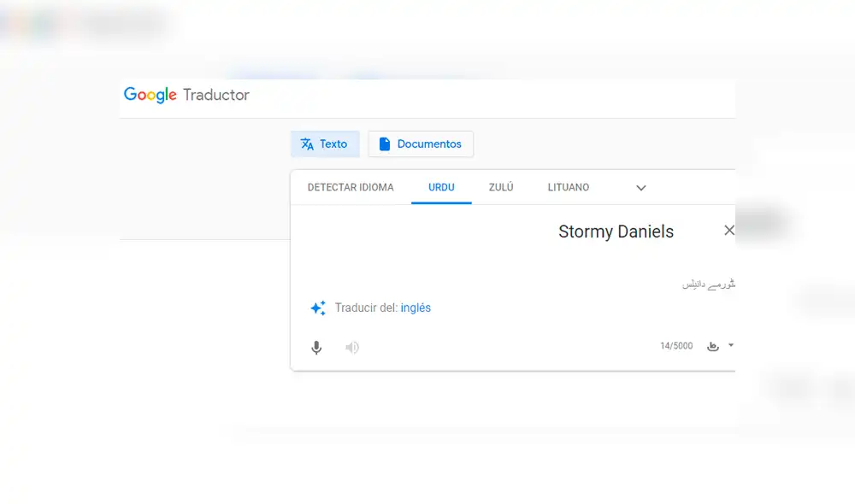The height and width of the screenshot is (504, 855).
Task: Listen to the text via the speaker icon
Action: (351, 348)
